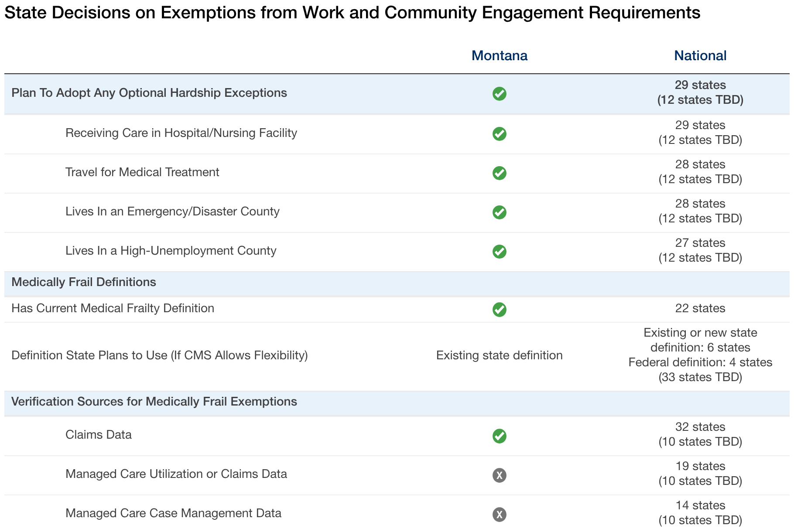The height and width of the screenshot is (532, 794).
Task: Click green checkmark in Claims Data row
Action: (499, 436)
